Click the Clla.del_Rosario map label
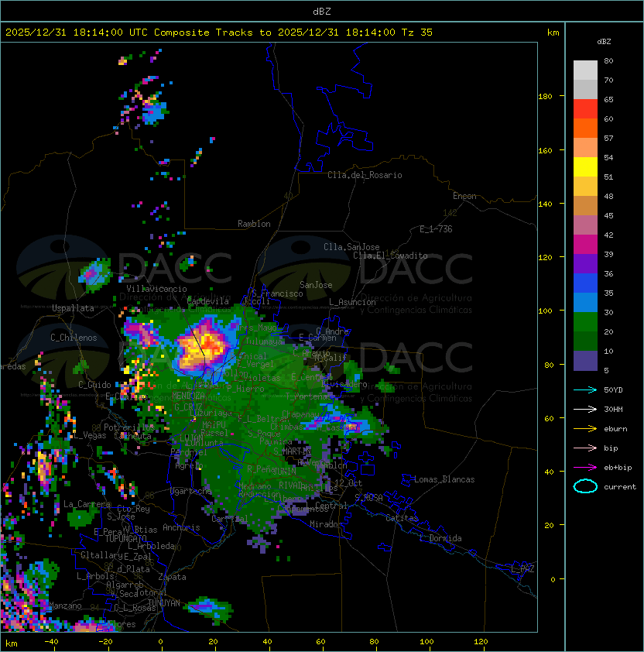 point(365,175)
